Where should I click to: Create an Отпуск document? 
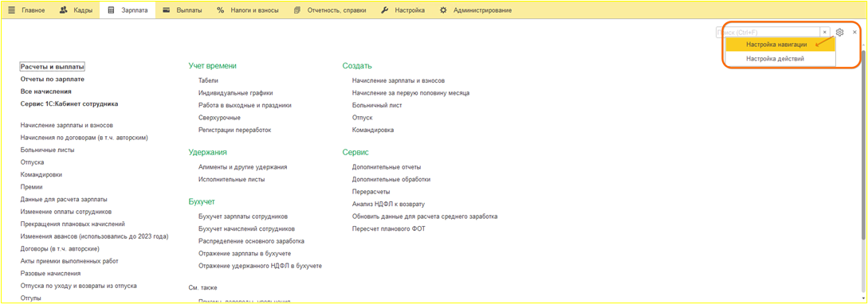[x=362, y=117]
